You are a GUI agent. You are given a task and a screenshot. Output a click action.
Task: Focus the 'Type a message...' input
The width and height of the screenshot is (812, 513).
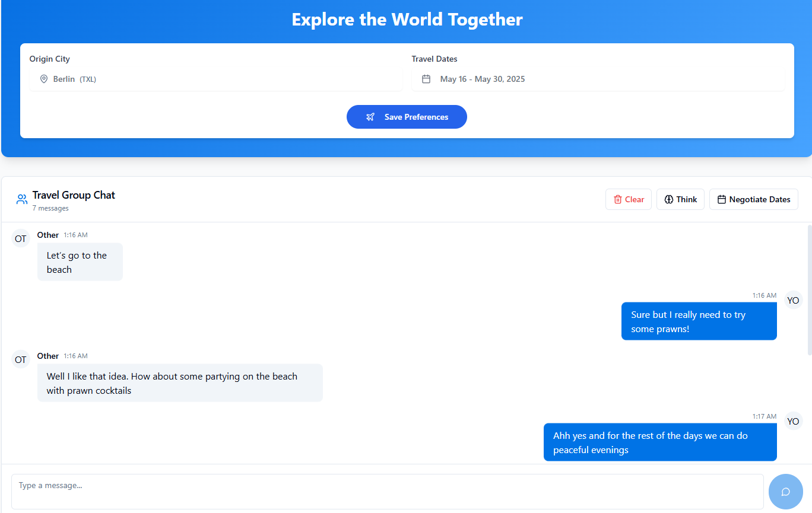[388, 492]
